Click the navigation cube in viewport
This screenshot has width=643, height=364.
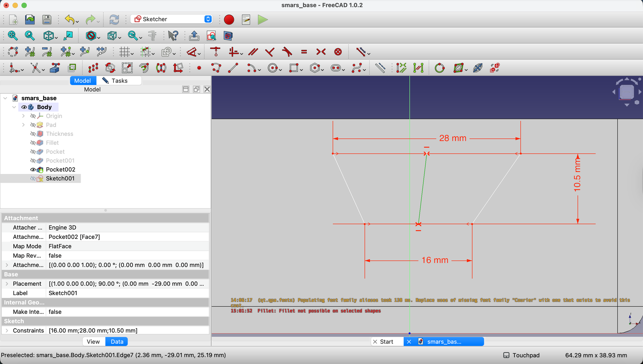pos(627,92)
